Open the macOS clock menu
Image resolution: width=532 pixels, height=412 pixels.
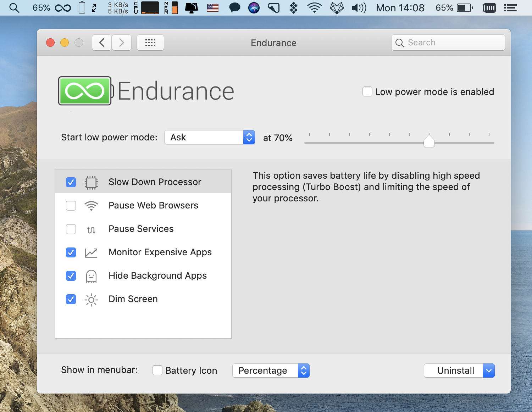pyautogui.click(x=400, y=7)
